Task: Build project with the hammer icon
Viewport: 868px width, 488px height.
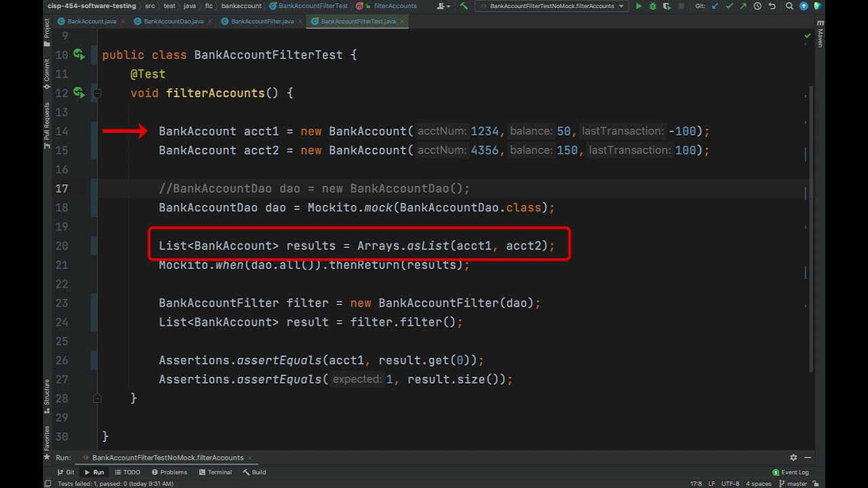Action: tap(464, 6)
